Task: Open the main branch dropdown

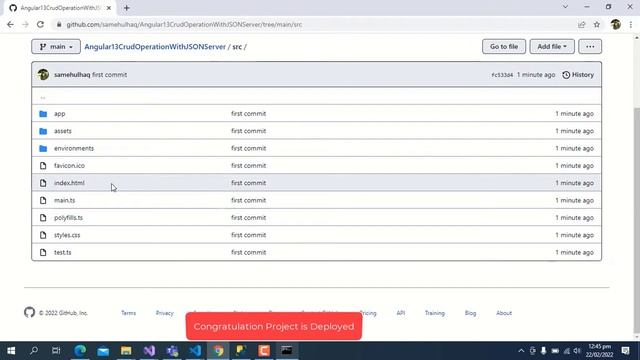Action: [x=56, y=47]
